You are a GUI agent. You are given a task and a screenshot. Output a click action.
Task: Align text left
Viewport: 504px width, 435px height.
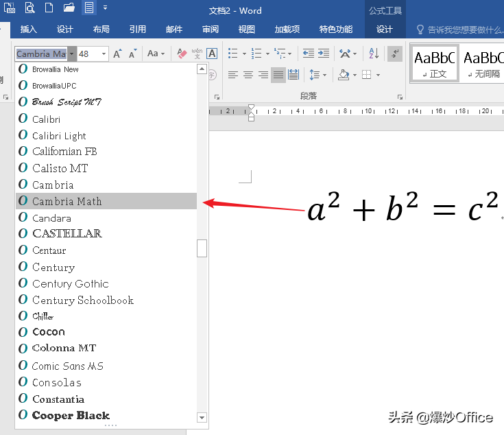[233, 75]
